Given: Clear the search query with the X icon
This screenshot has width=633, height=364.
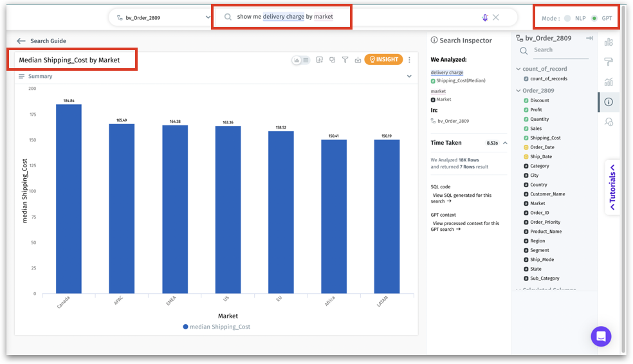Looking at the screenshot, I should click(496, 17).
